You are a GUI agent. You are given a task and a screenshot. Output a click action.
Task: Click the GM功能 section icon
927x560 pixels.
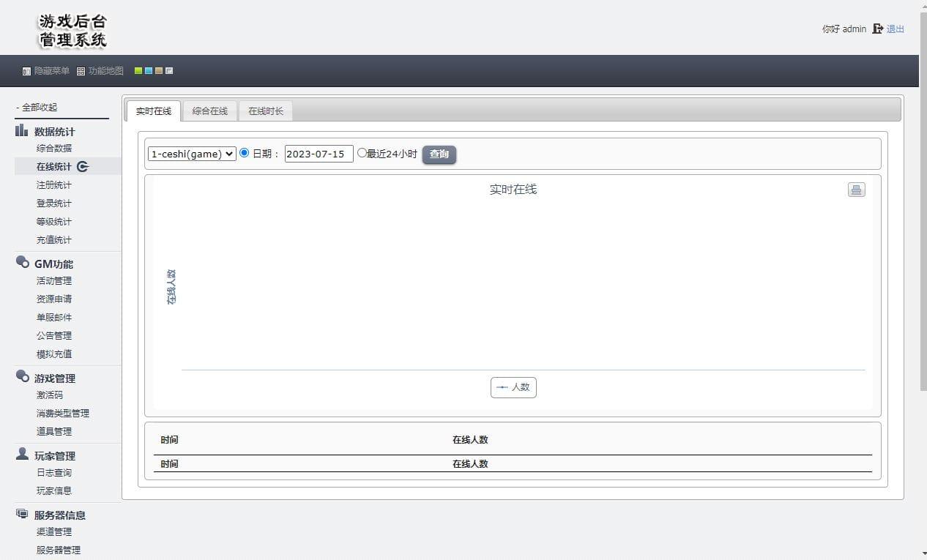pyautogui.click(x=22, y=262)
